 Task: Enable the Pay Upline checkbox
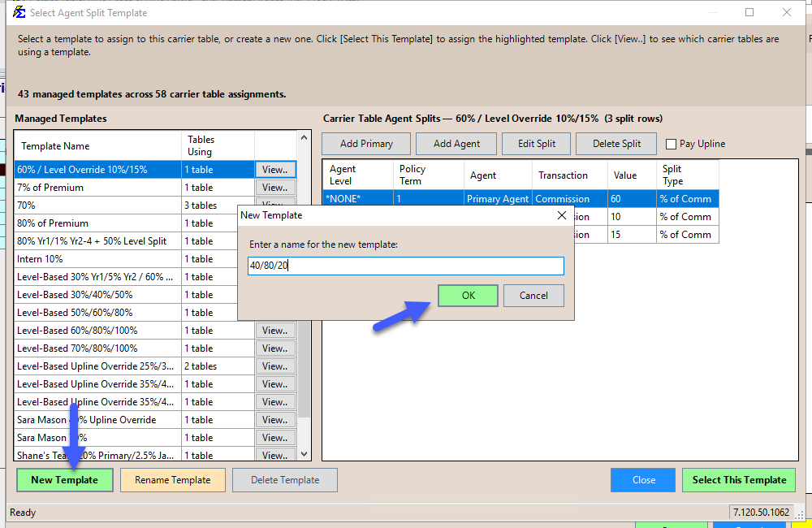[x=671, y=144]
